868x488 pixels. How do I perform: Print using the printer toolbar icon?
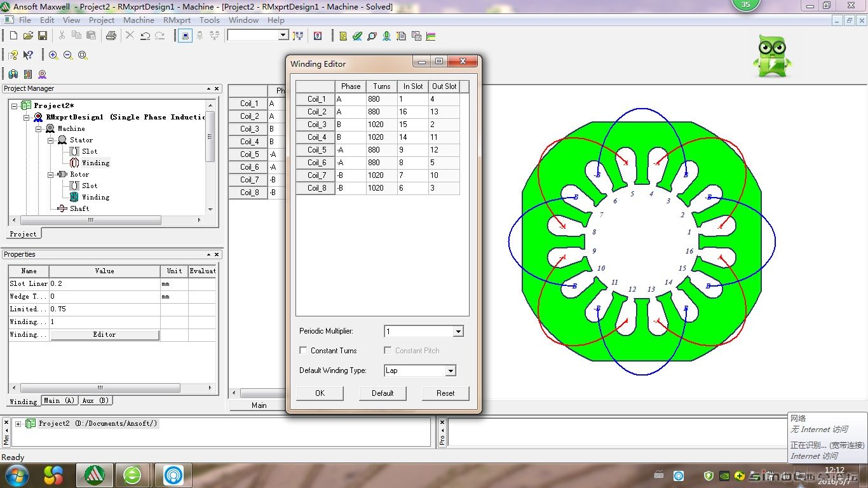pos(111,36)
